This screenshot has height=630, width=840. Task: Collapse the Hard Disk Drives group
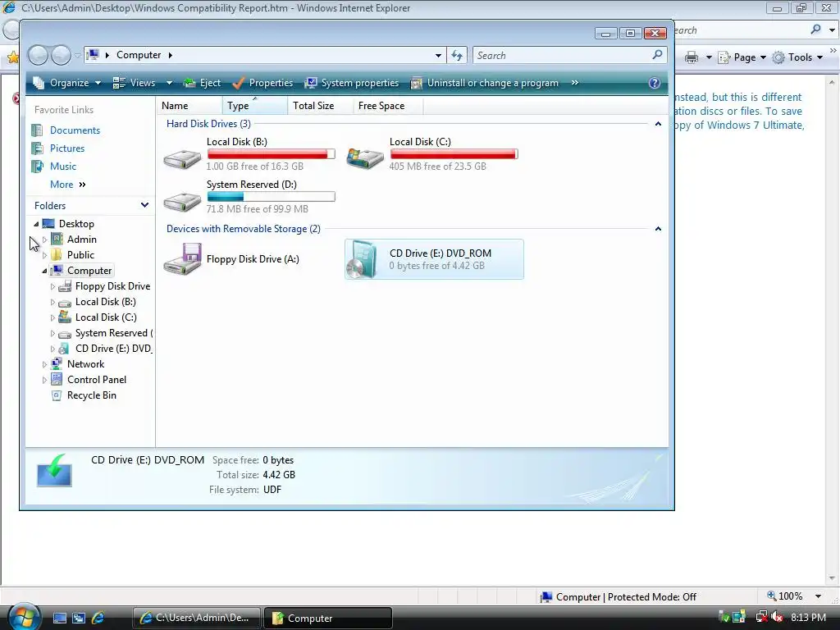pos(658,124)
